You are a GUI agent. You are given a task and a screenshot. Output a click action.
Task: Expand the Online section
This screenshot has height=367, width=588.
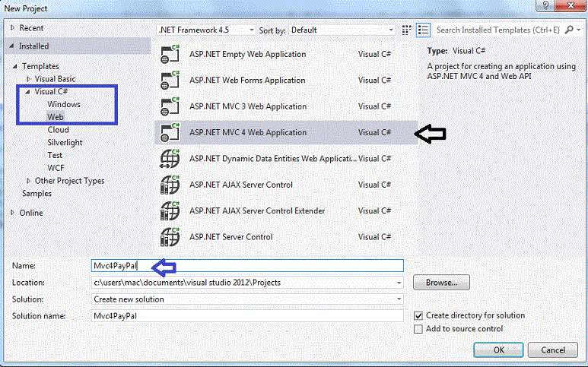12,213
